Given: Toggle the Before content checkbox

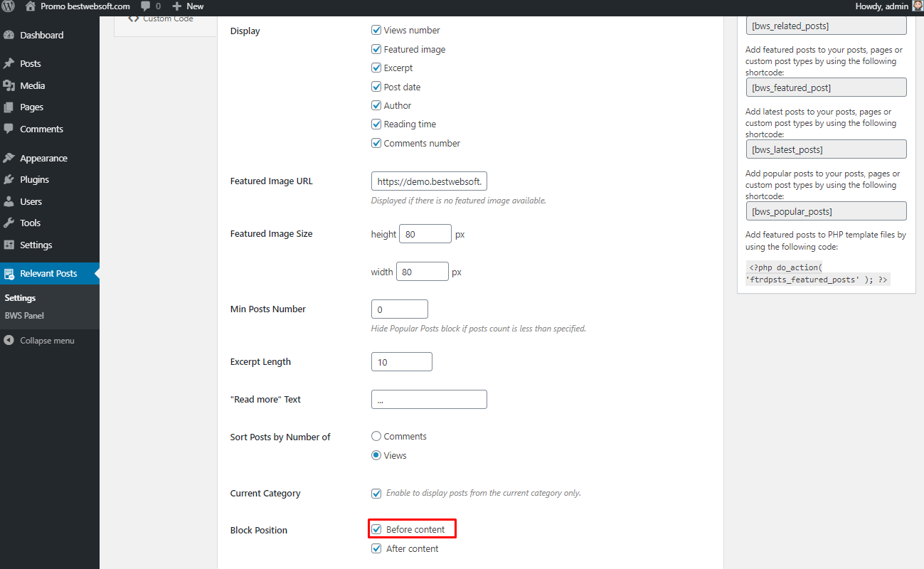Looking at the screenshot, I should 377,529.
